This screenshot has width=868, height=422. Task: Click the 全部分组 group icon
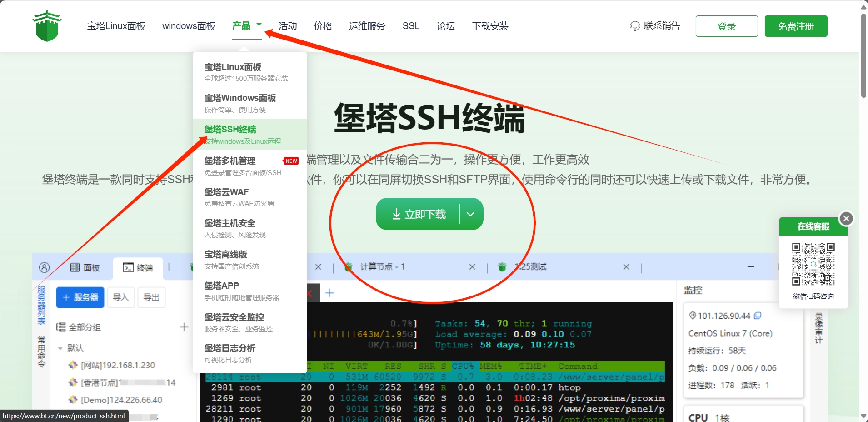click(61, 327)
